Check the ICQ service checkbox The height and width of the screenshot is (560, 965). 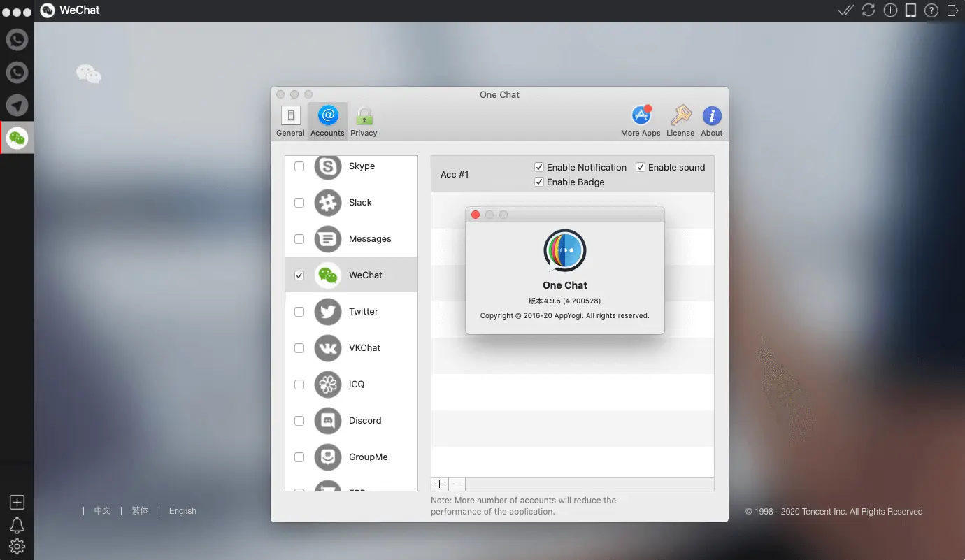(299, 385)
